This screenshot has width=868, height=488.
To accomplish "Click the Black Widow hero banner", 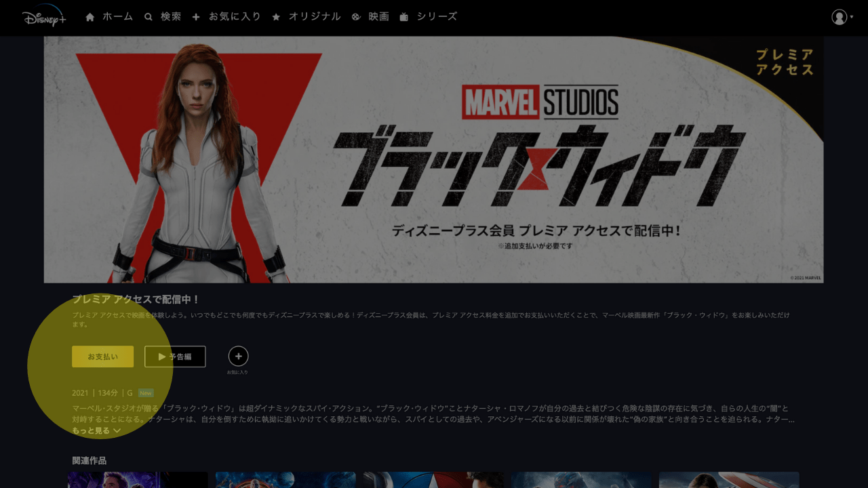I will (x=433, y=159).
